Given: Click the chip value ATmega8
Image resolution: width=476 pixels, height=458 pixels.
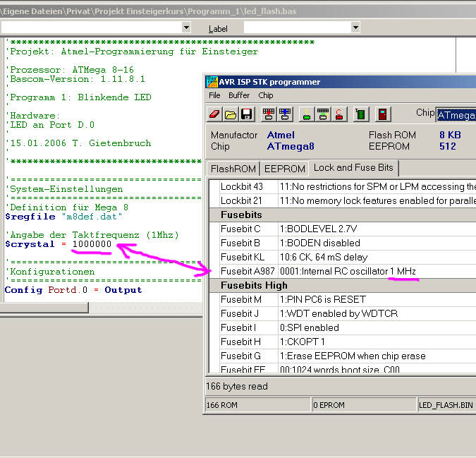Looking at the screenshot, I should tap(291, 147).
